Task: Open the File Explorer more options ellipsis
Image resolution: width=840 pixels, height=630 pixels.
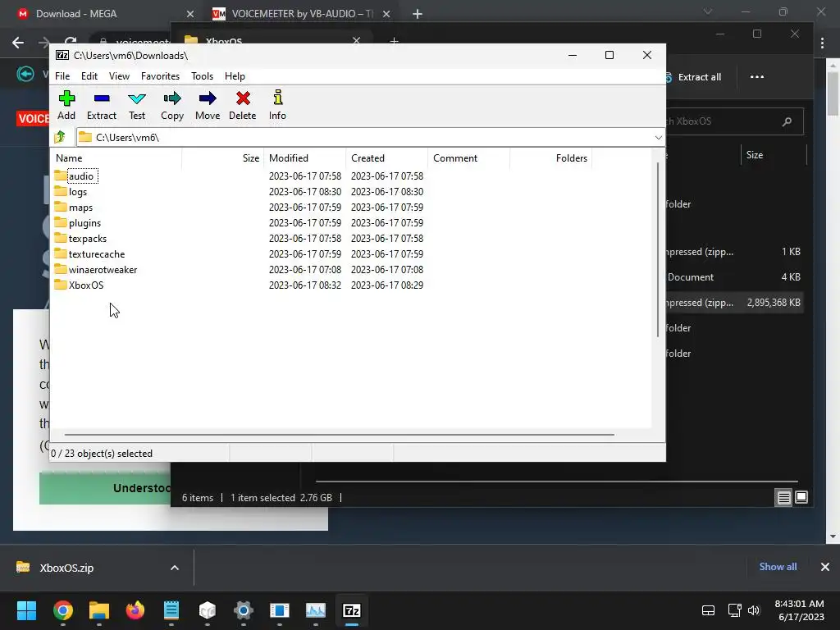Action: click(757, 77)
